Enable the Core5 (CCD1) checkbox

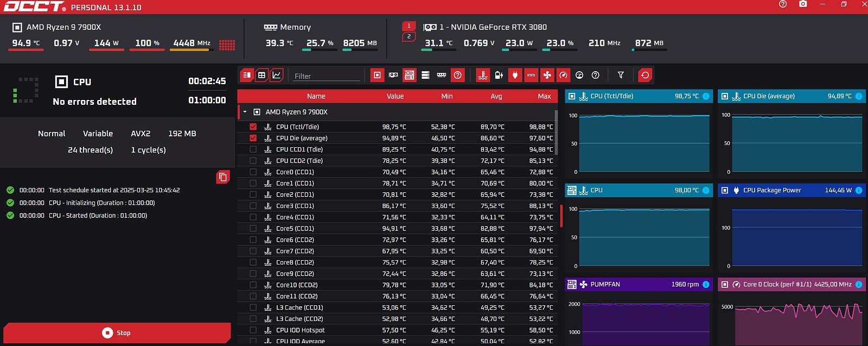click(x=253, y=228)
